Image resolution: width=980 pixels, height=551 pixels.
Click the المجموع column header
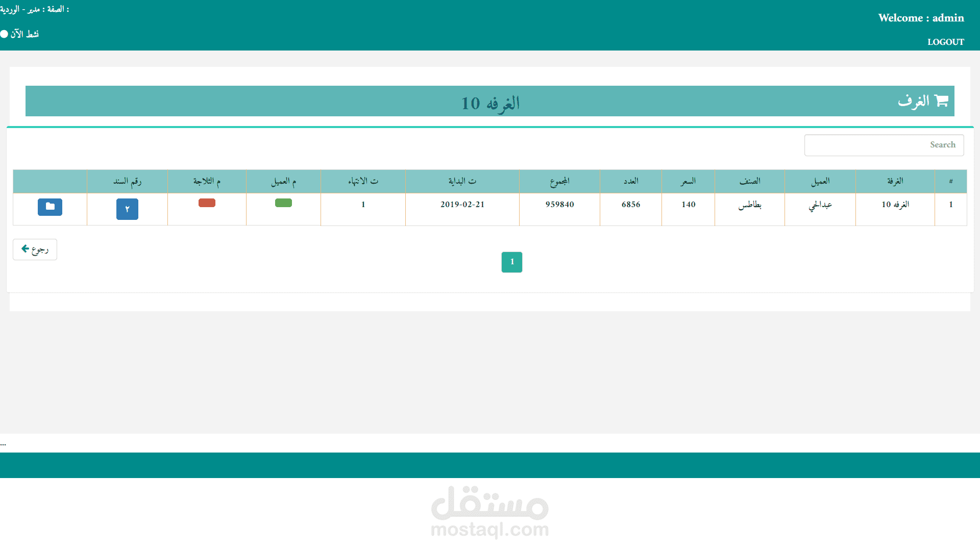click(559, 182)
